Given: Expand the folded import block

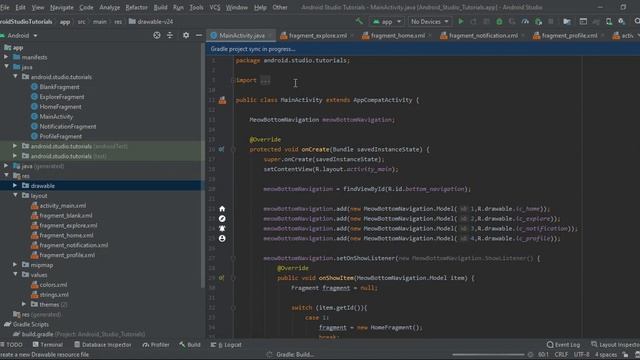Looking at the screenshot, I should (265, 80).
